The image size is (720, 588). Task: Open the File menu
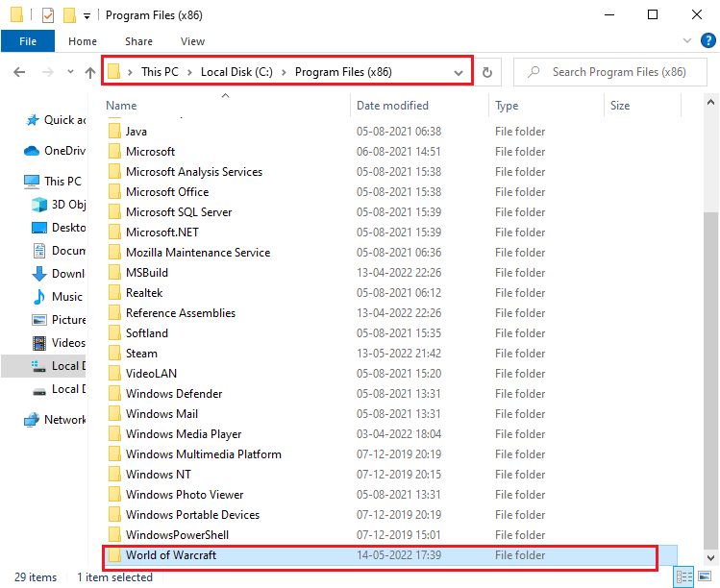28,41
